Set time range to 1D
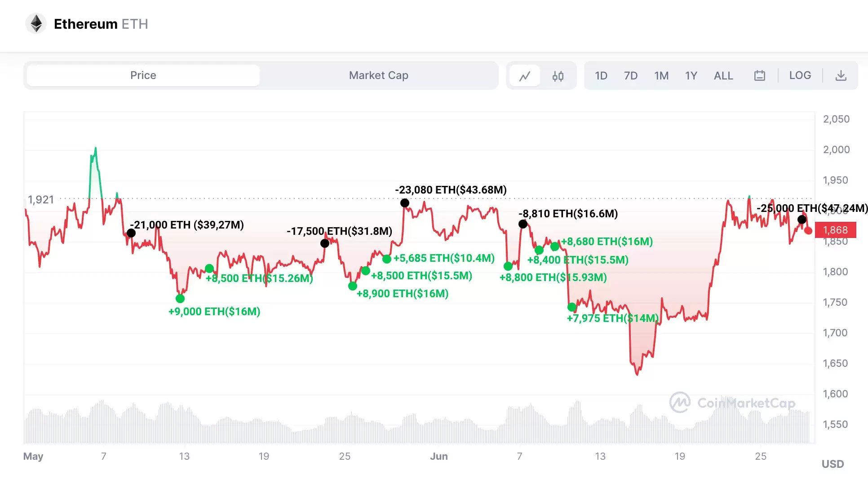This screenshot has width=868, height=484. pos(601,75)
